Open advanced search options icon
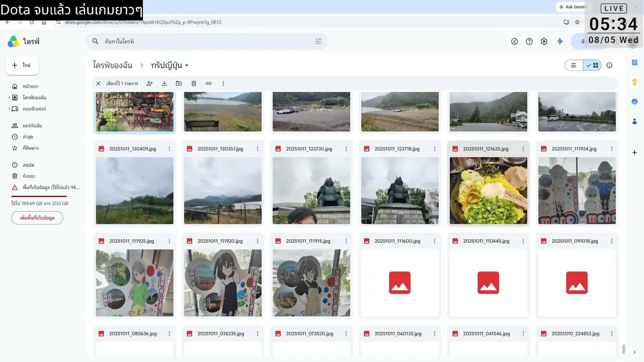Screen dimensions: 644x362 [318, 42]
